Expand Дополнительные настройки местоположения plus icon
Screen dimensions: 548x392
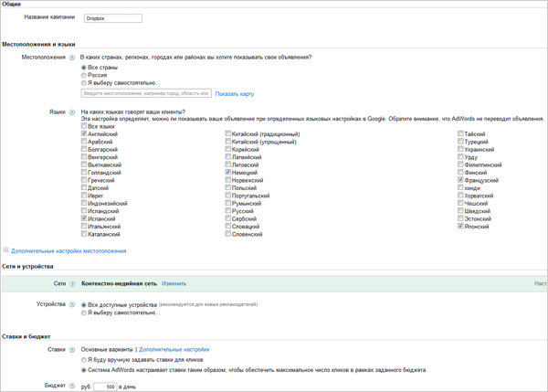pyautogui.click(x=6, y=250)
